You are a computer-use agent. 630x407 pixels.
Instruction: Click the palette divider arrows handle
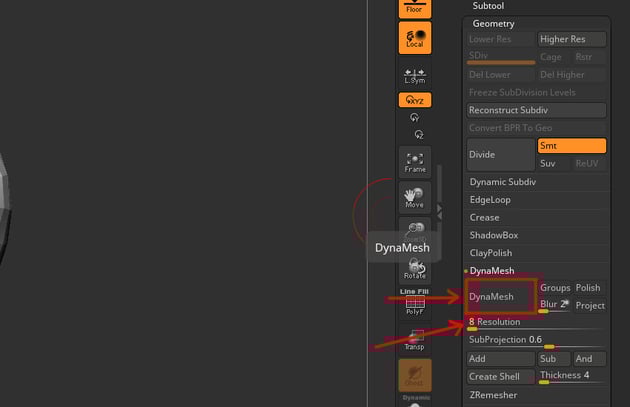pos(439,212)
